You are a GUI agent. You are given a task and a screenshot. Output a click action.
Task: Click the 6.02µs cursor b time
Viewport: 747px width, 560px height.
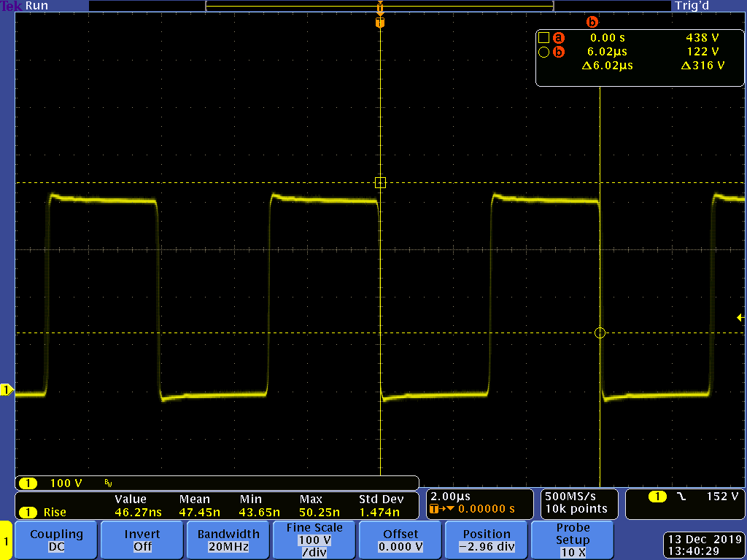pos(607,52)
